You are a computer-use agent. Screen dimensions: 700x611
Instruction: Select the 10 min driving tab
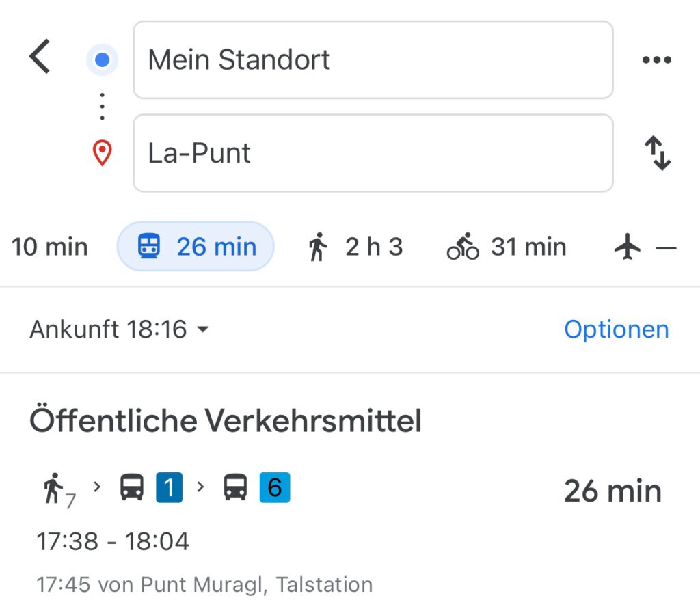click(49, 247)
